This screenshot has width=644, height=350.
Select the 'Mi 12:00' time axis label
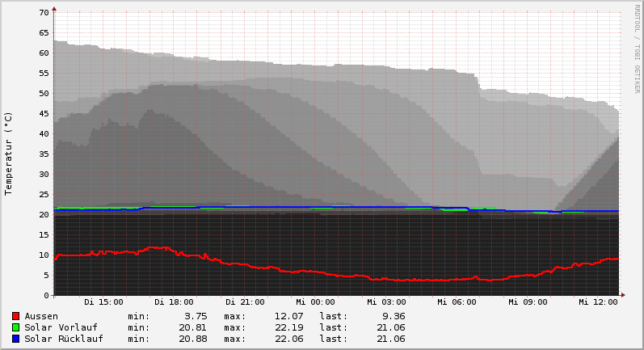pyautogui.click(x=598, y=302)
